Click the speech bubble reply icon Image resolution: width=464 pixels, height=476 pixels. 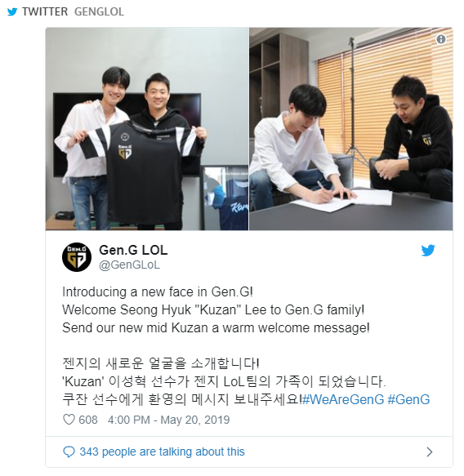(x=69, y=452)
